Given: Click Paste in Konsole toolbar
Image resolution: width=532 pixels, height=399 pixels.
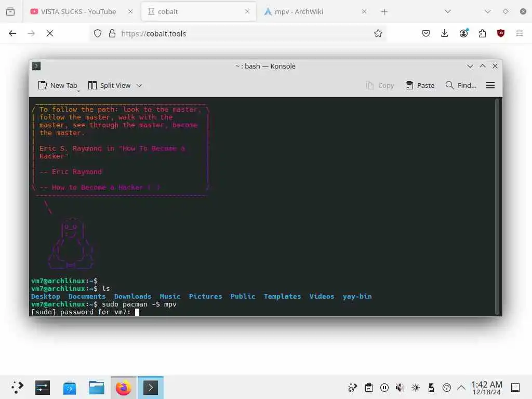Looking at the screenshot, I should click(x=420, y=86).
